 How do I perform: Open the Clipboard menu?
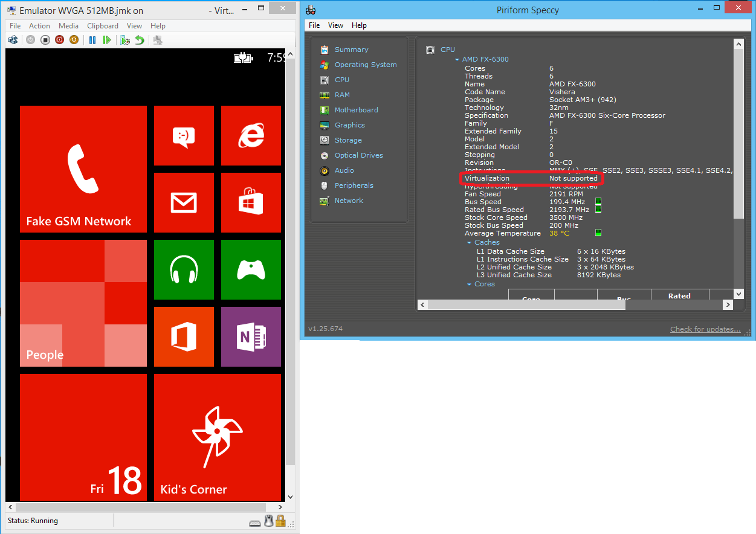point(103,26)
